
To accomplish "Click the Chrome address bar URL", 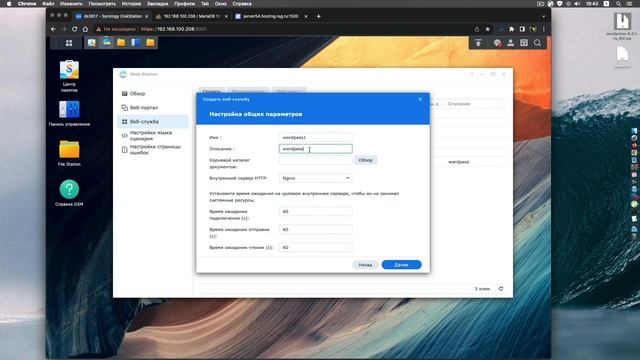I will point(173,29).
